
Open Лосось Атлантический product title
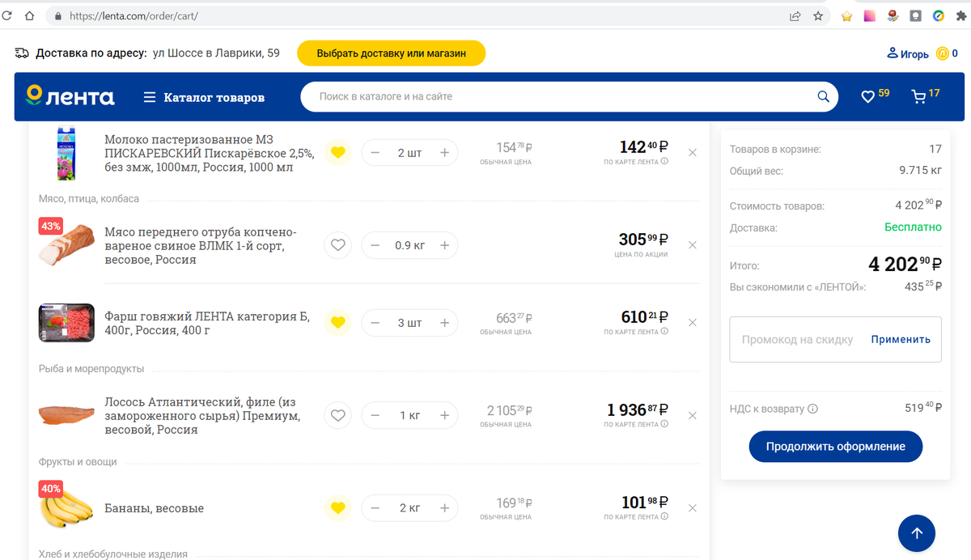click(x=202, y=415)
